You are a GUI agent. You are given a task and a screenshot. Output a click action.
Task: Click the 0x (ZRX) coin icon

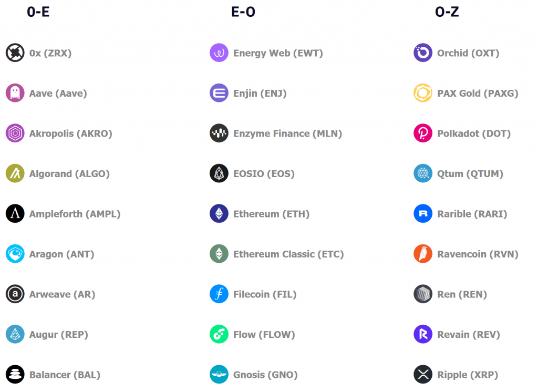[15, 53]
